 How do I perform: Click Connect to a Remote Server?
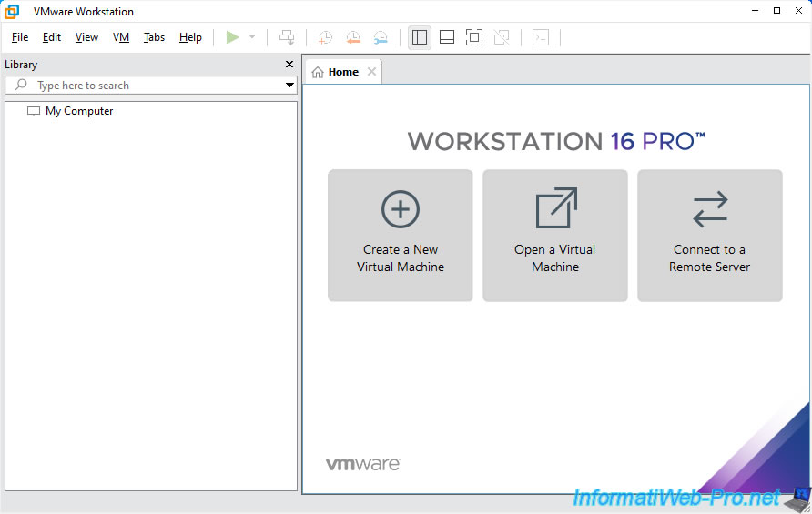coord(710,236)
